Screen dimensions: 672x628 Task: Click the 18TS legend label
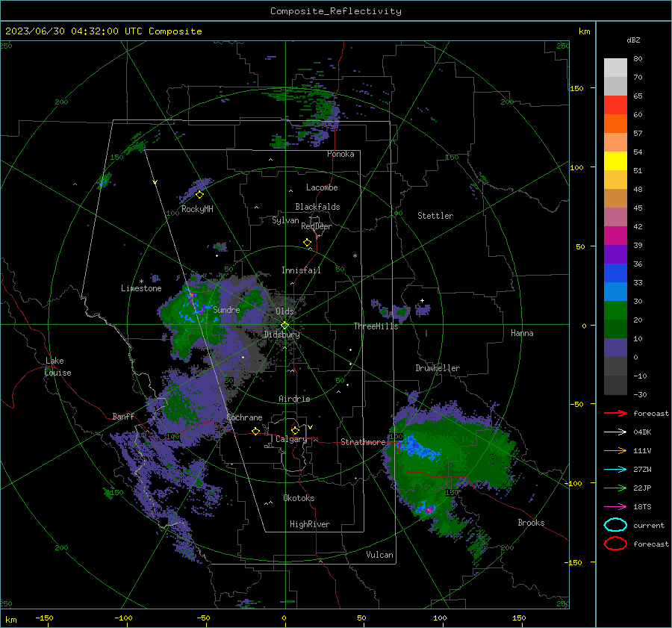pyautogui.click(x=642, y=507)
